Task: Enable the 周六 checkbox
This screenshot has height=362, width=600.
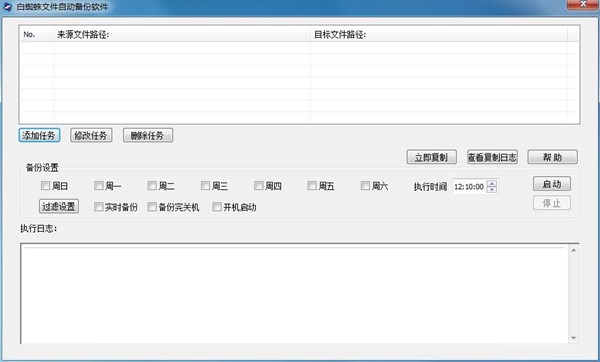Action: 365,186
